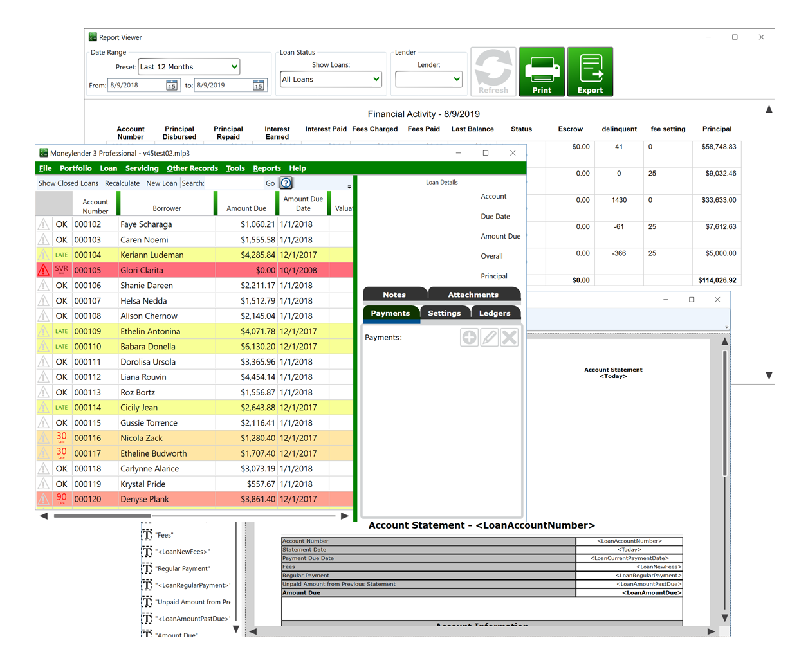Open the File menu
Viewport: 808px width, 672px height.
[x=45, y=168]
